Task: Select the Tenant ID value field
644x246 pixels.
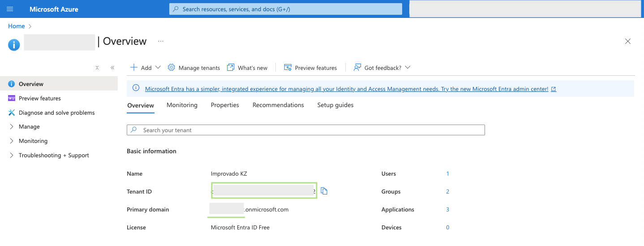Action: (264, 191)
